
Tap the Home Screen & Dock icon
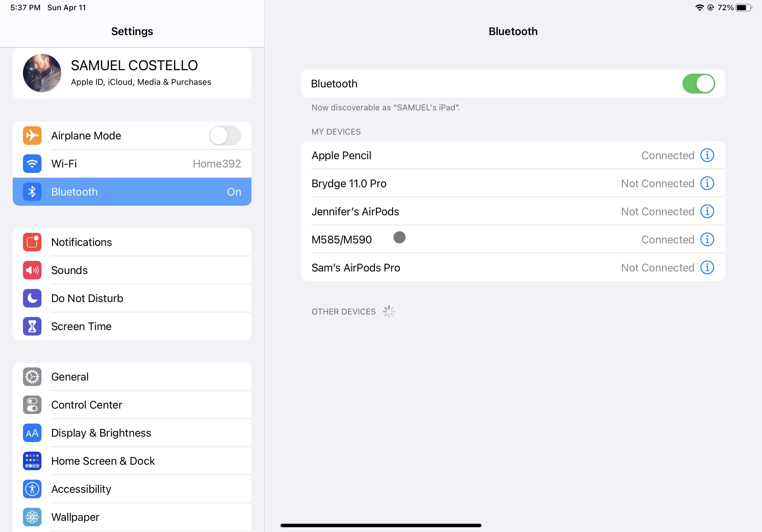tap(32, 461)
